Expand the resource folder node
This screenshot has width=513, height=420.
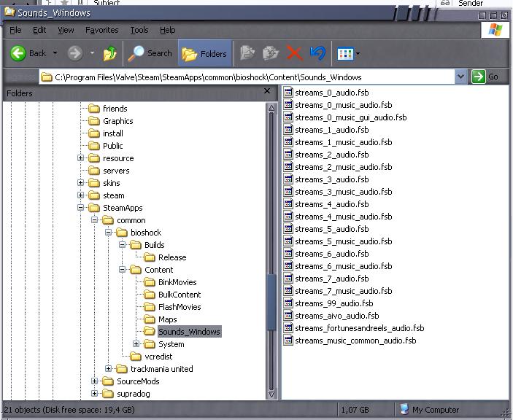81,158
